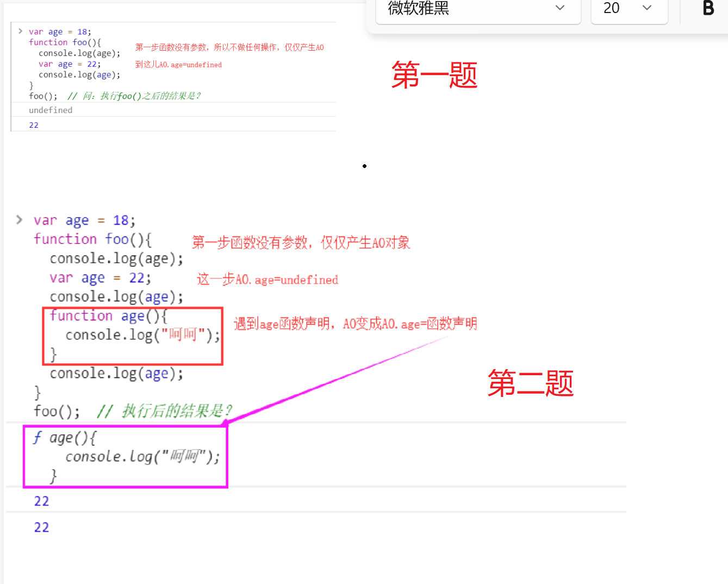
Task: Click the red note 第一步函数没有参数，仅仅产生AO对象
Action: (301, 243)
